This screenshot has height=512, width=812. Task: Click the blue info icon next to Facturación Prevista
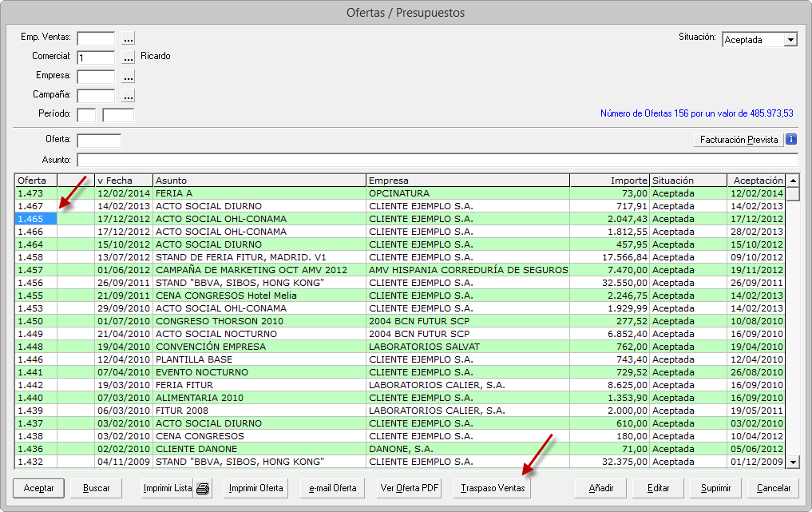pos(791,140)
